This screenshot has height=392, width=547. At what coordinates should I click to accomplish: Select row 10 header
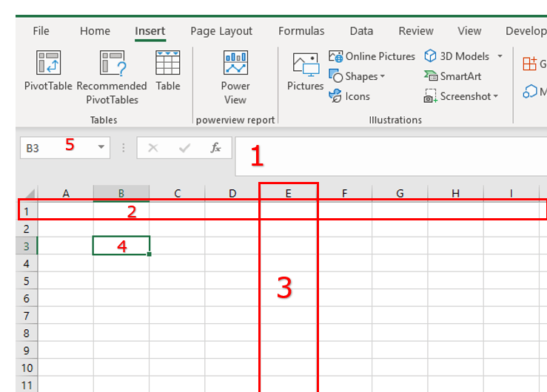[27, 368]
